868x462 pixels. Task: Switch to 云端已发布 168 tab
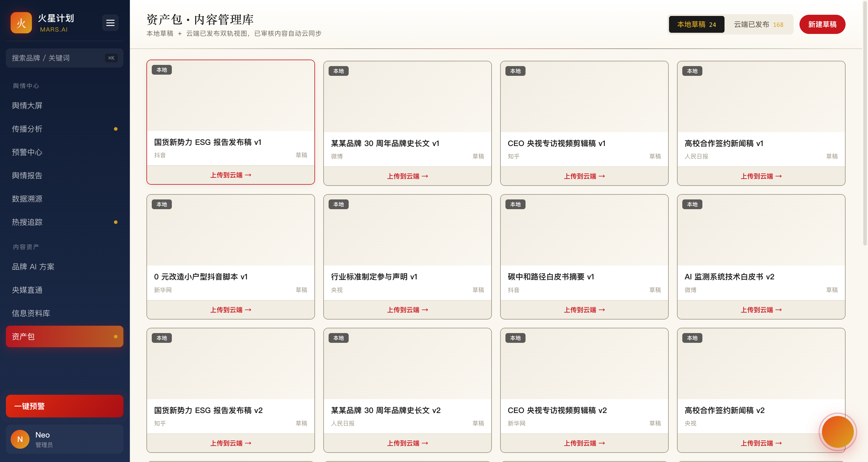click(758, 24)
